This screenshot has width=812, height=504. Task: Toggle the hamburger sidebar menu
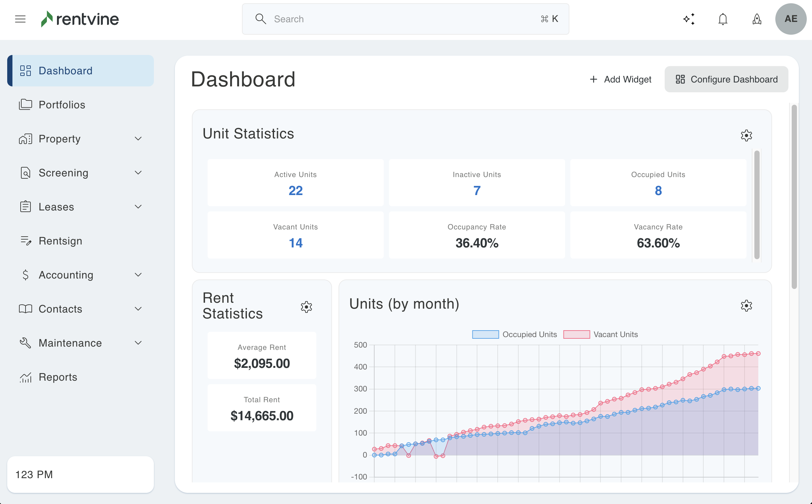pyautogui.click(x=20, y=19)
